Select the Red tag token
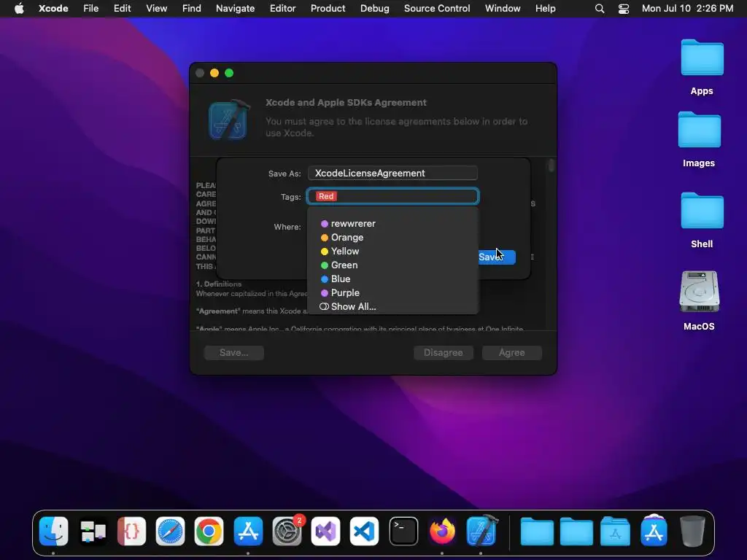 326,196
